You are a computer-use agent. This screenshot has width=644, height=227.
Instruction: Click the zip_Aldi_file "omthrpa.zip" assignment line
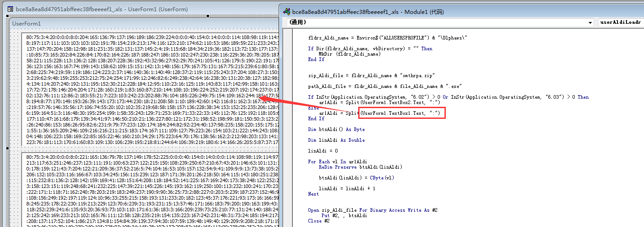pyautogui.click(x=371, y=75)
